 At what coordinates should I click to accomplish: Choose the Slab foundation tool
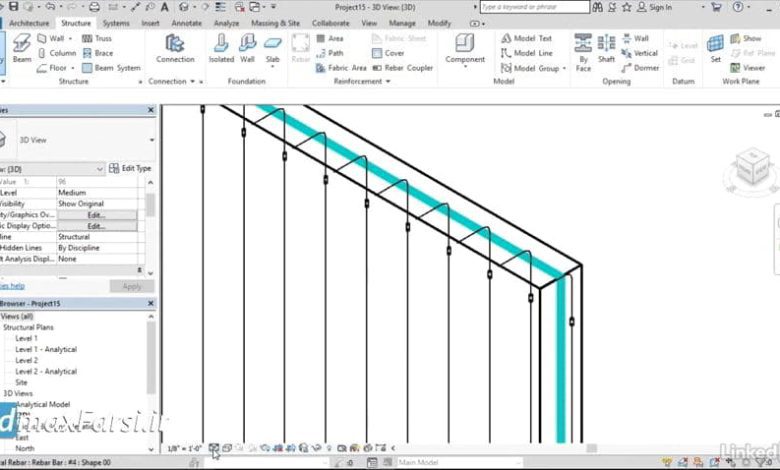273,50
